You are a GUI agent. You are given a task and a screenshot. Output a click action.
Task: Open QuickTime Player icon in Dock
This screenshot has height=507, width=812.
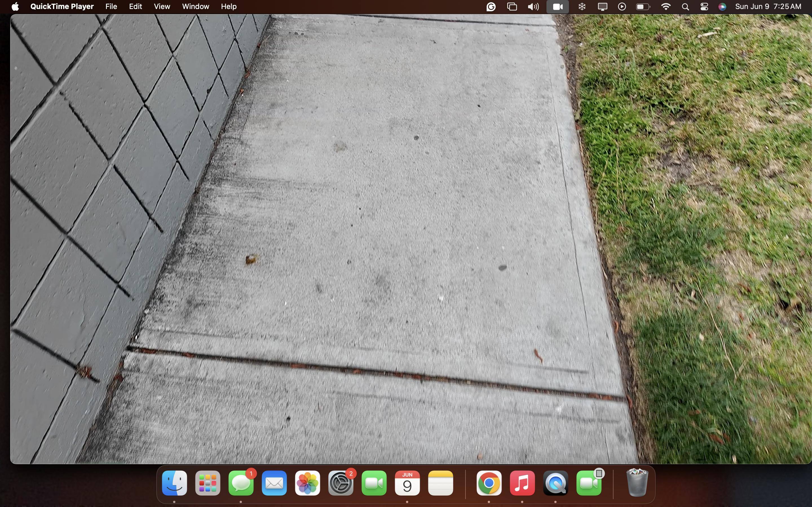point(555,483)
